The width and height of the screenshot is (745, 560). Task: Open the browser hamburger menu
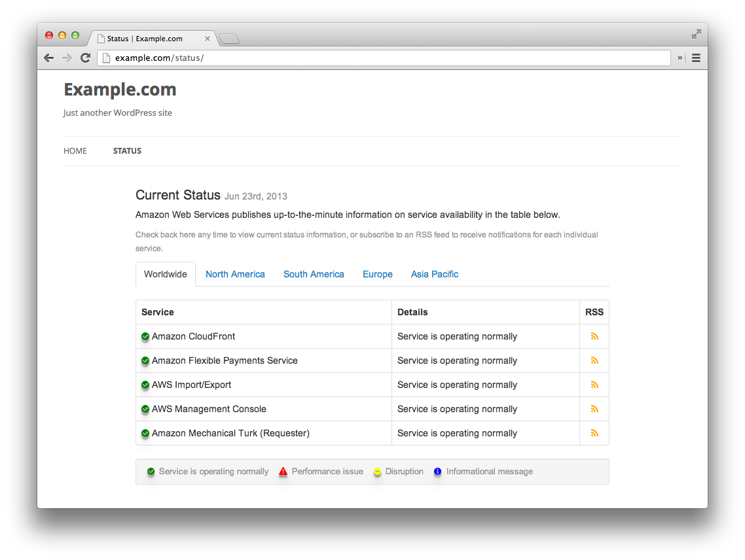pos(696,58)
